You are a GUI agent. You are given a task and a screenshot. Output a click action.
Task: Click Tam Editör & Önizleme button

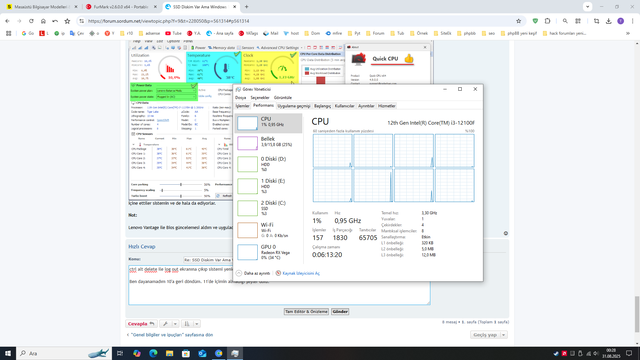pos(306,311)
